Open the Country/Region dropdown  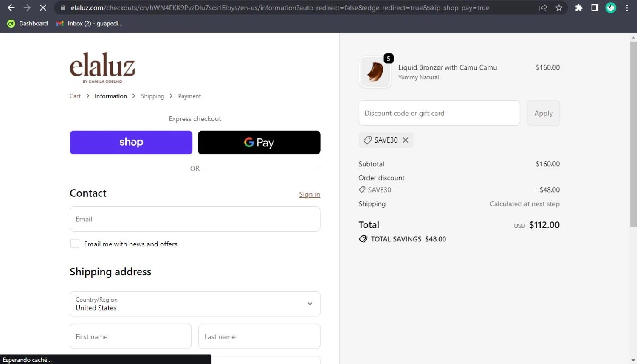[195, 304]
